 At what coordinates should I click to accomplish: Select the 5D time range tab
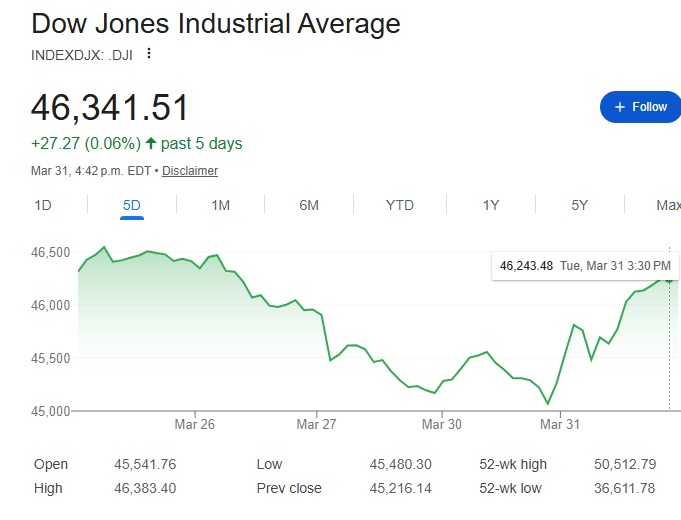click(132, 205)
